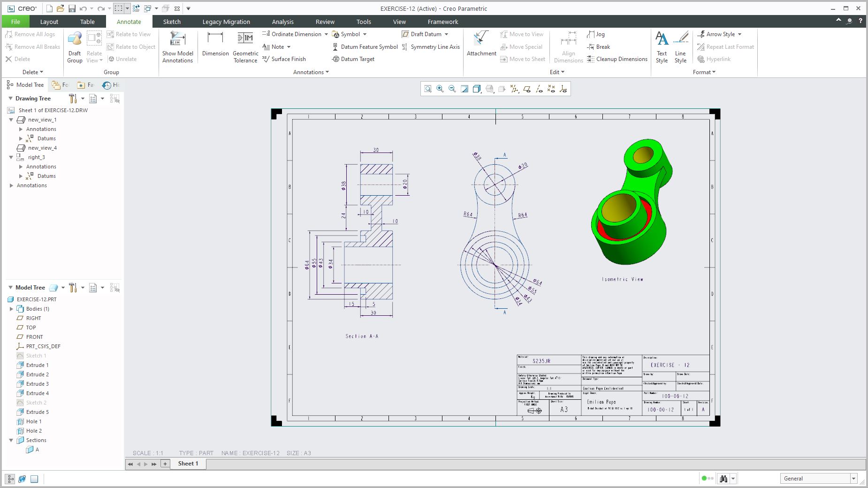
Task: Toggle point display visibility
Action: click(x=551, y=89)
